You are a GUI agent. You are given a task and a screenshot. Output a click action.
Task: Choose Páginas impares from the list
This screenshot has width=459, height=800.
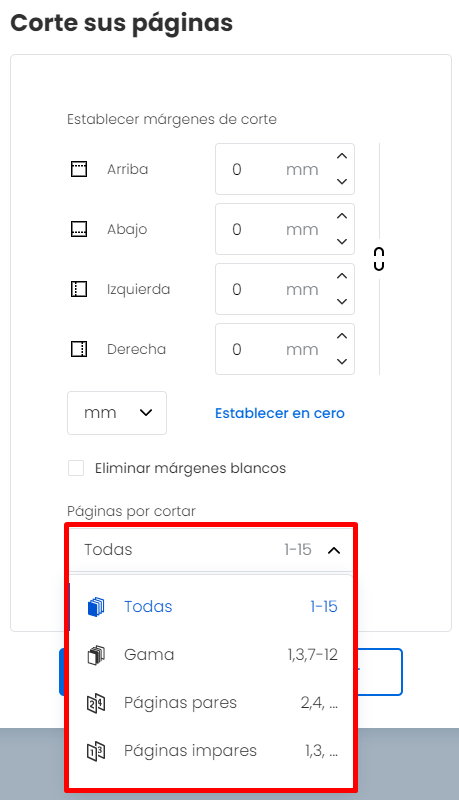[x=211, y=751]
